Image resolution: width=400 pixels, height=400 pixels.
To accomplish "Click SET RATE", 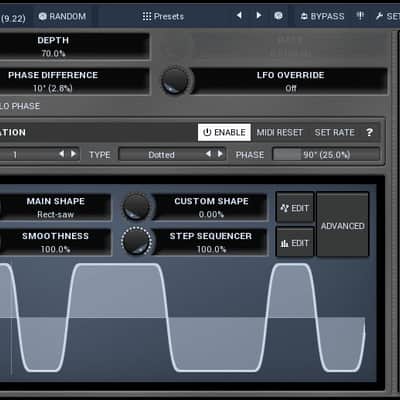I will (334, 132).
